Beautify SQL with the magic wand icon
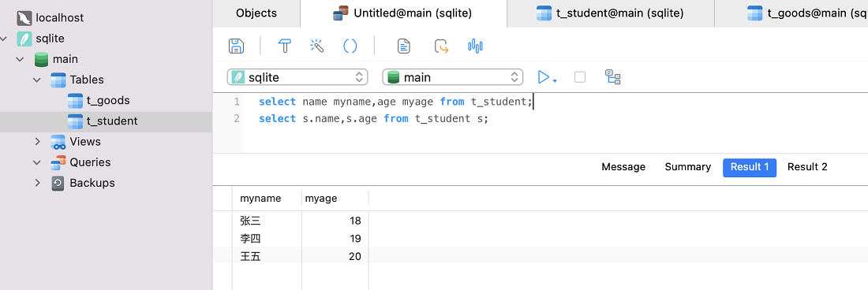Viewport: 868px width, 290px height. pyautogui.click(x=316, y=45)
